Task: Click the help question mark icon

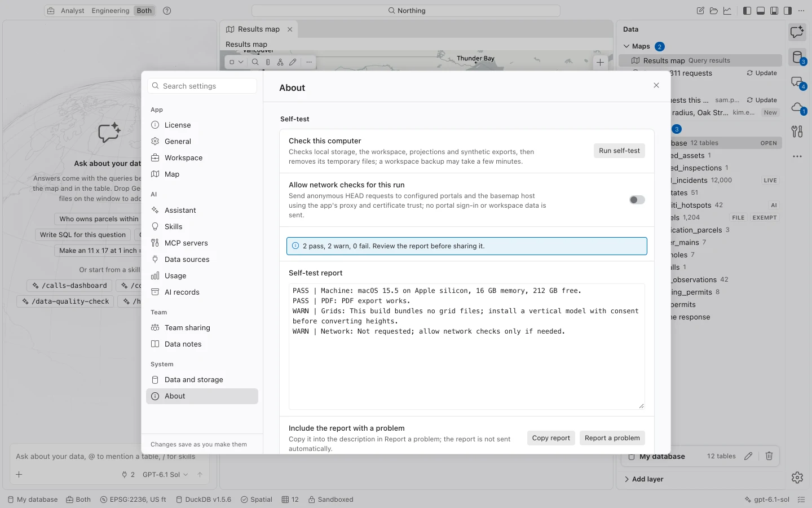Action: 167,11
